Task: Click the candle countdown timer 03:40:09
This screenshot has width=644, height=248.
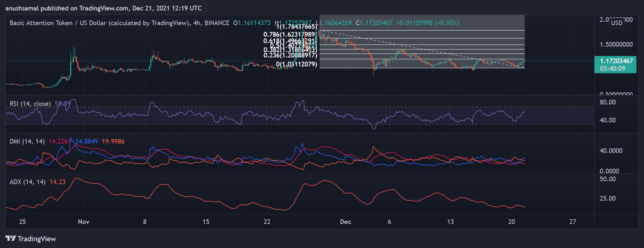Action: [x=612, y=69]
